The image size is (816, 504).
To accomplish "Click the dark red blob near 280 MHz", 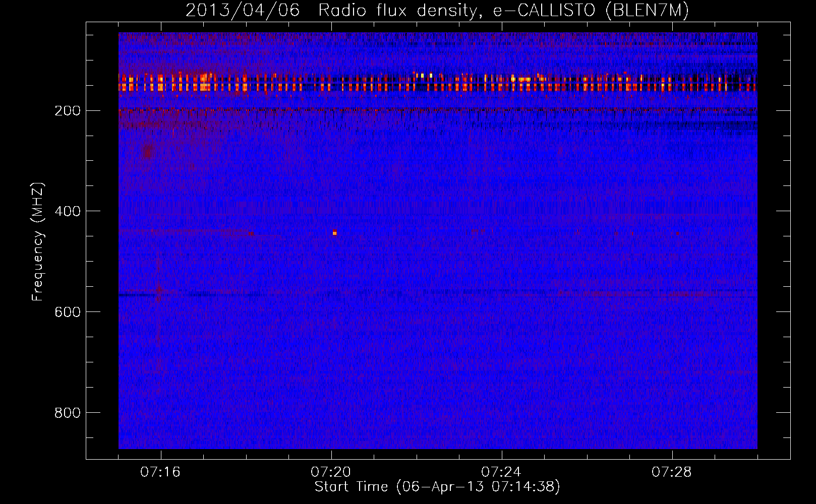I will (x=148, y=151).
